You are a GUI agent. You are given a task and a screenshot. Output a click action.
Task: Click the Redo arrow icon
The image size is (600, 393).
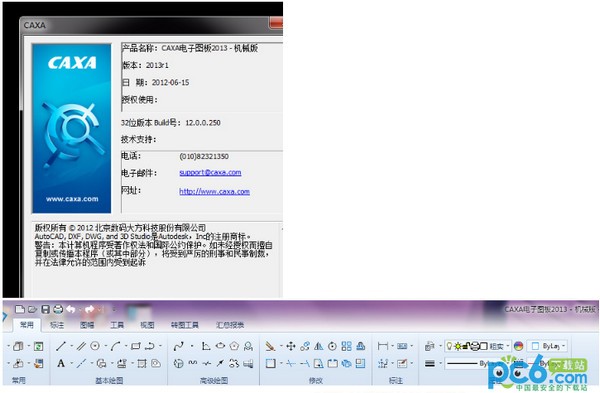(89, 309)
